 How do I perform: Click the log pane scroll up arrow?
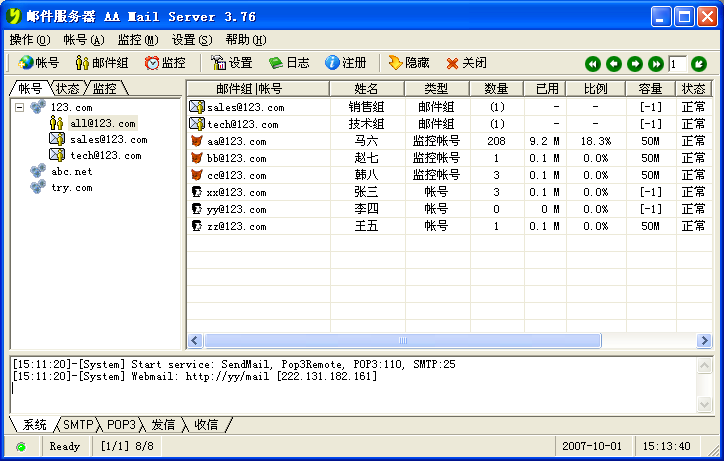pos(704,366)
